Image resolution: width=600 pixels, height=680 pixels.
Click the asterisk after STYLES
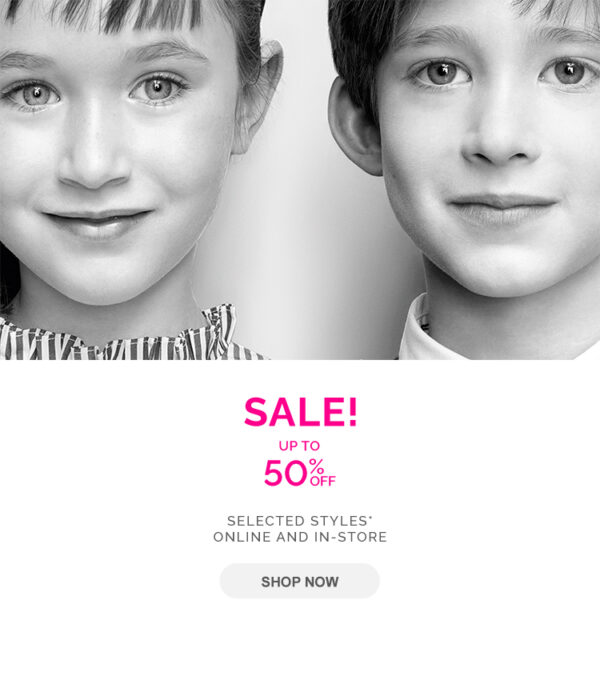click(x=371, y=517)
